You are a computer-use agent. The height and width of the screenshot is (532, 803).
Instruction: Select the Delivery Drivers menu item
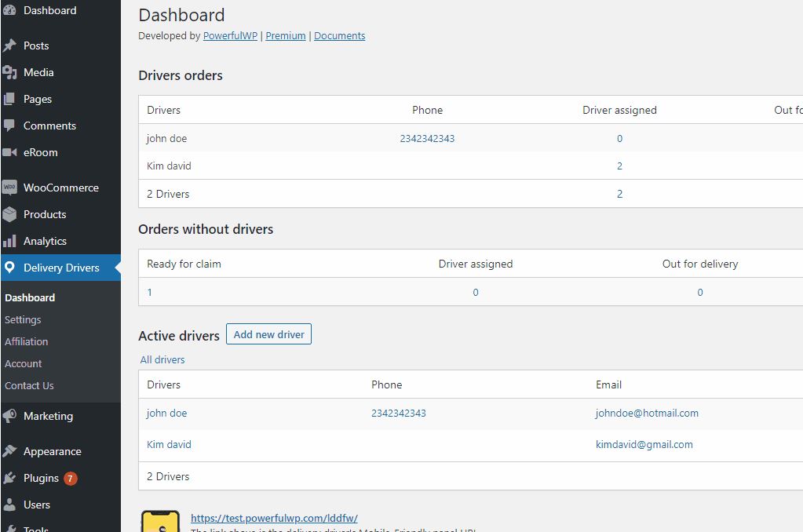click(x=60, y=268)
